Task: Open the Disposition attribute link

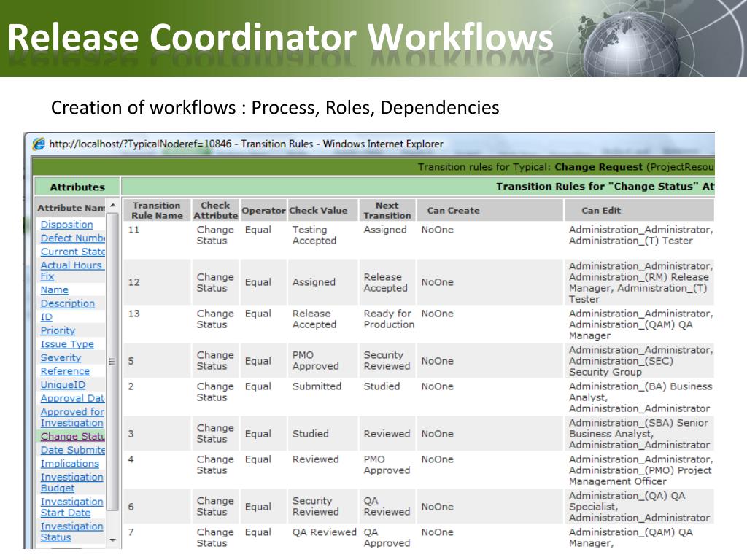Action: coord(66,225)
